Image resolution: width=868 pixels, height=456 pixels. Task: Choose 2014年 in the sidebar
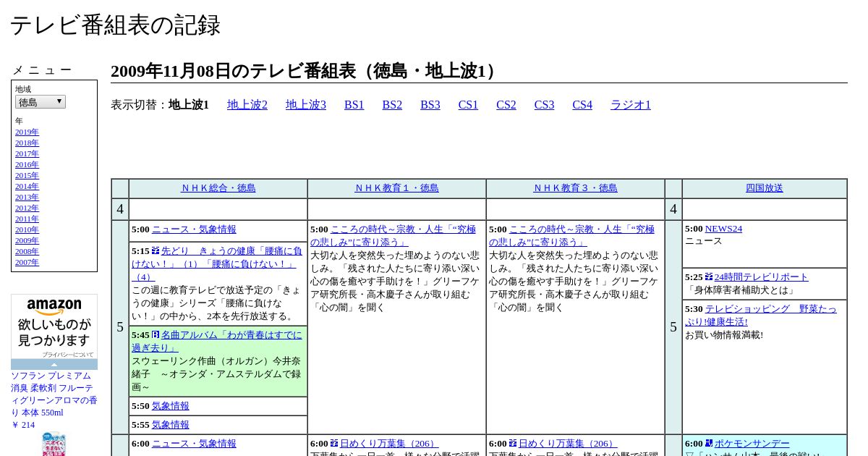click(27, 186)
